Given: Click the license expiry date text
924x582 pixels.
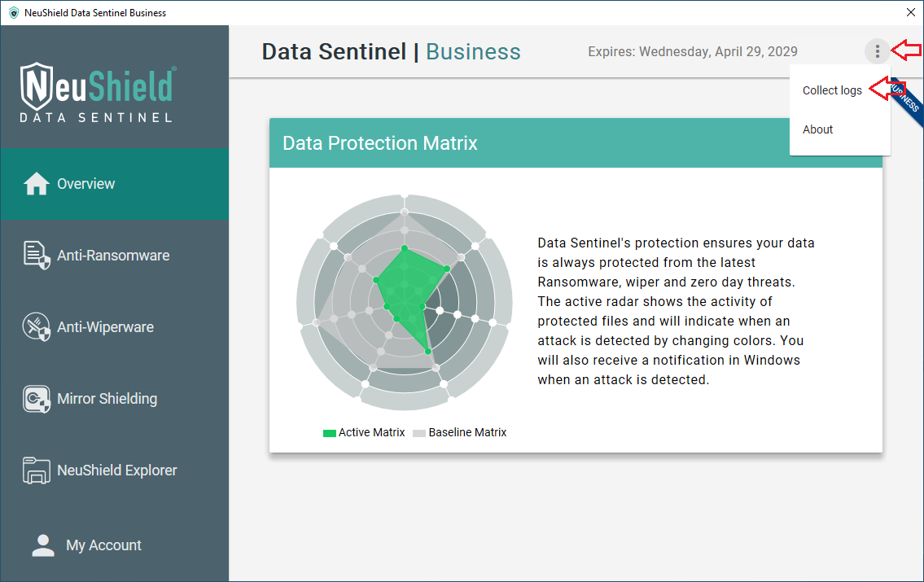Looking at the screenshot, I should coord(693,52).
